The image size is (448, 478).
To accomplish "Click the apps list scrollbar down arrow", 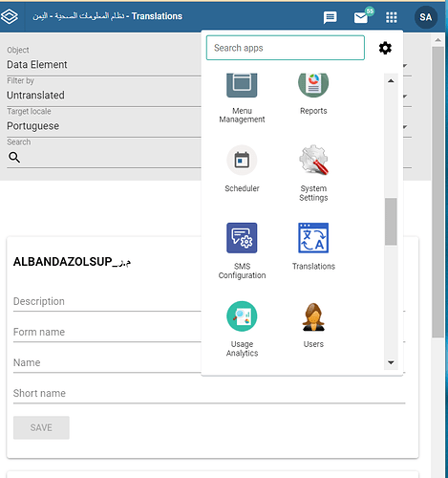I will (x=391, y=362).
